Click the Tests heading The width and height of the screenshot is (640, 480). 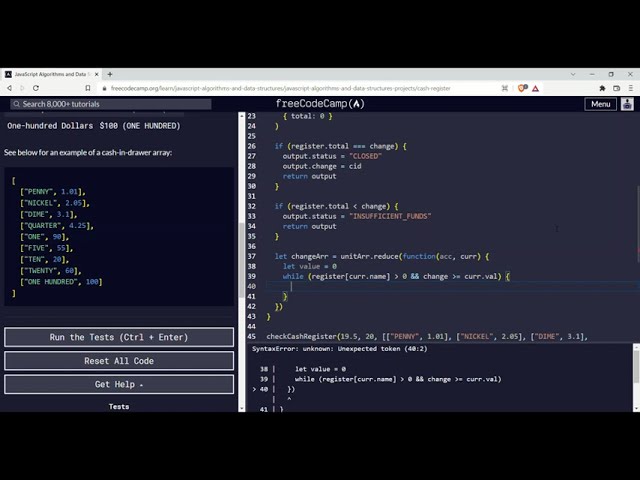click(119, 407)
